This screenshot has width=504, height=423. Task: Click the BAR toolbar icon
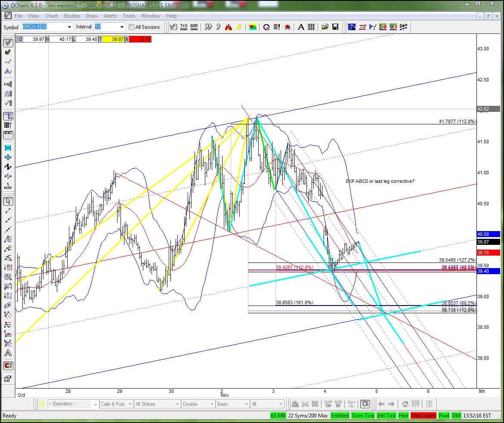[194, 27]
